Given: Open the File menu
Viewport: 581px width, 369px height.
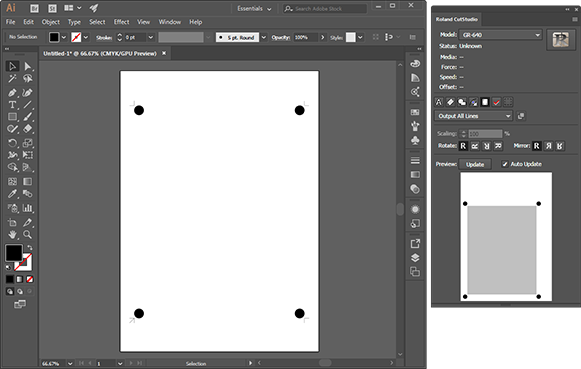Looking at the screenshot, I should click(10, 22).
